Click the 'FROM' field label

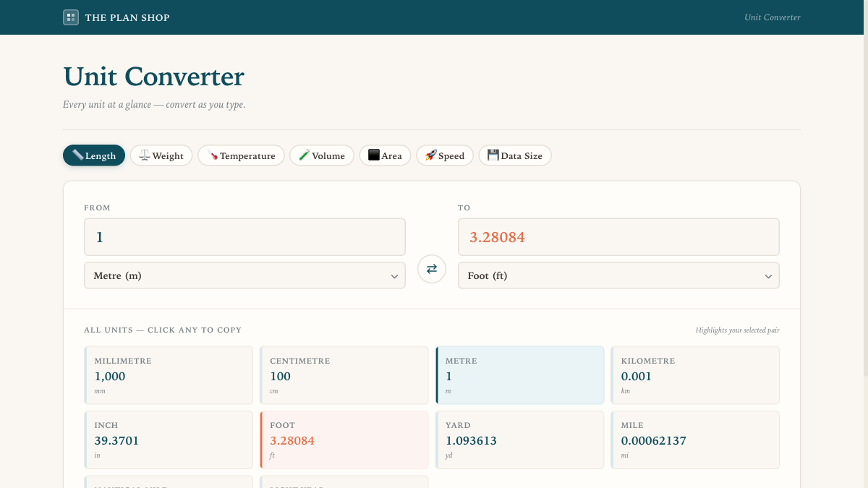tap(98, 207)
